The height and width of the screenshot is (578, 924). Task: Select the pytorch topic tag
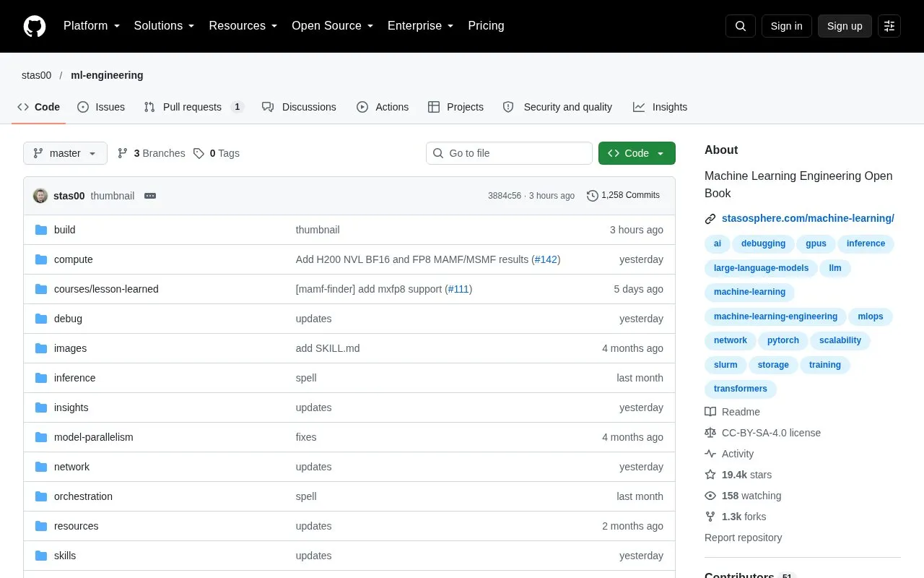point(783,340)
